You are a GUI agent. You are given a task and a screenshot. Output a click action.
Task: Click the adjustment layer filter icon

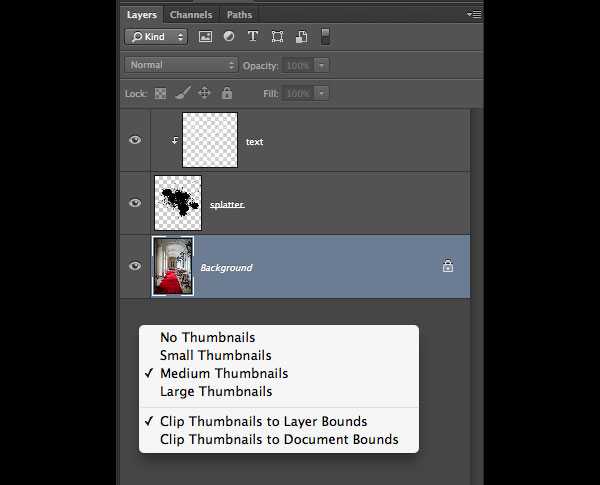(x=229, y=37)
